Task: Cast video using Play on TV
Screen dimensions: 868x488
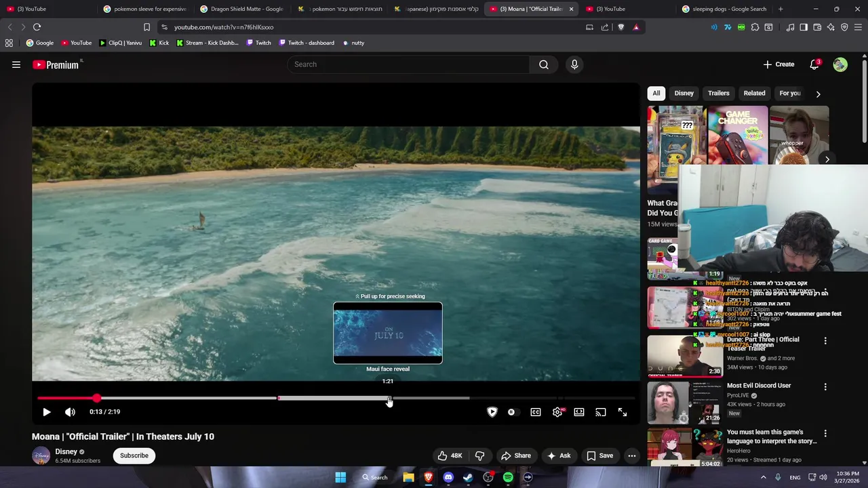Action: pyautogui.click(x=601, y=412)
